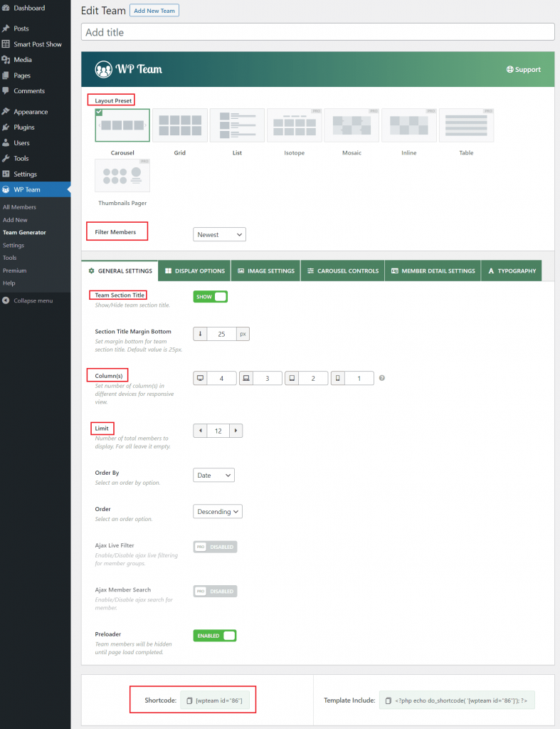
Task: Switch to Typography tab
Action: pyautogui.click(x=512, y=271)
